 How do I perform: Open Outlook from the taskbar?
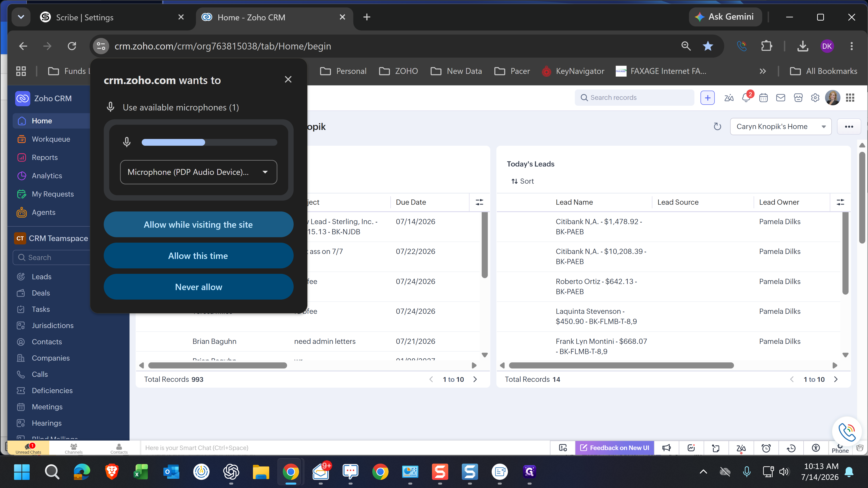coord(171,472)
